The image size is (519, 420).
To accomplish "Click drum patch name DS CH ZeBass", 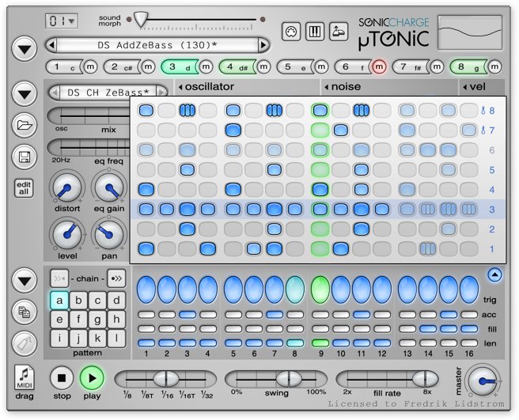I will point(108,93).
